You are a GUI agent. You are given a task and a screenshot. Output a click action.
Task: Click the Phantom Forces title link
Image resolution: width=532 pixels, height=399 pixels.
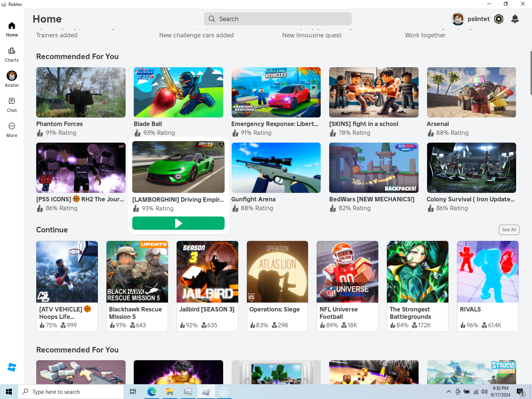point(59,124)
